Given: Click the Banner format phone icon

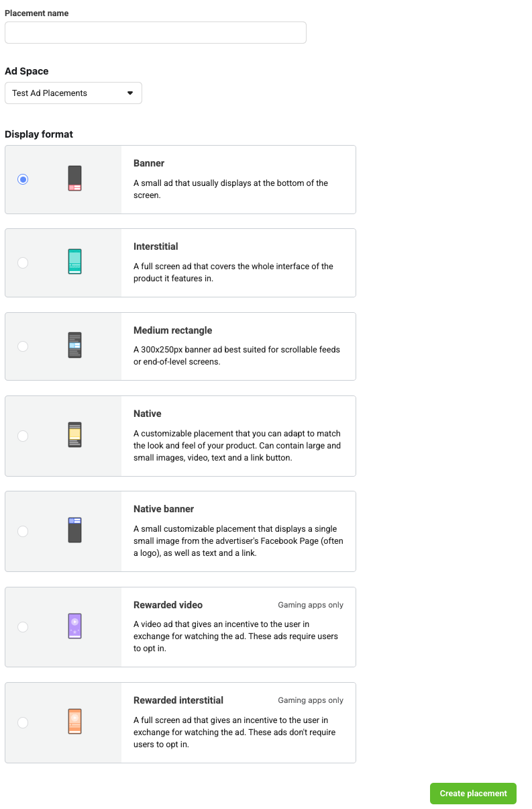Looking at the screenshot, I should coord(74,179).
